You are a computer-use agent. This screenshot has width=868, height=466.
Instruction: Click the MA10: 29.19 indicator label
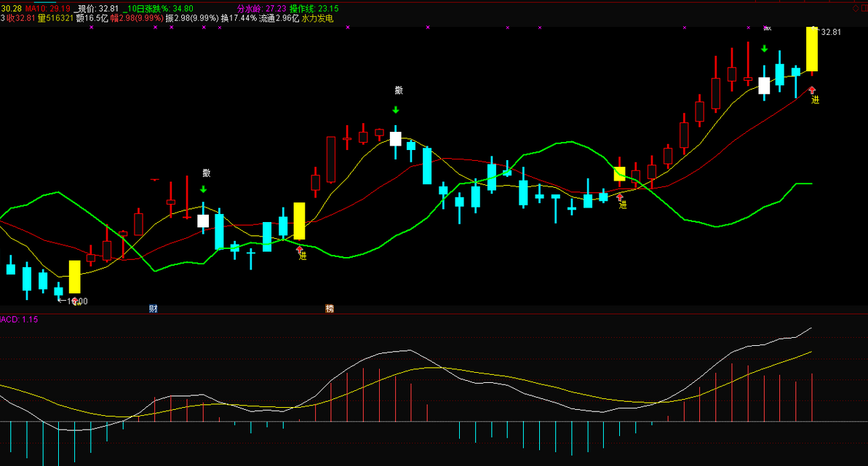tap(47, 9)
